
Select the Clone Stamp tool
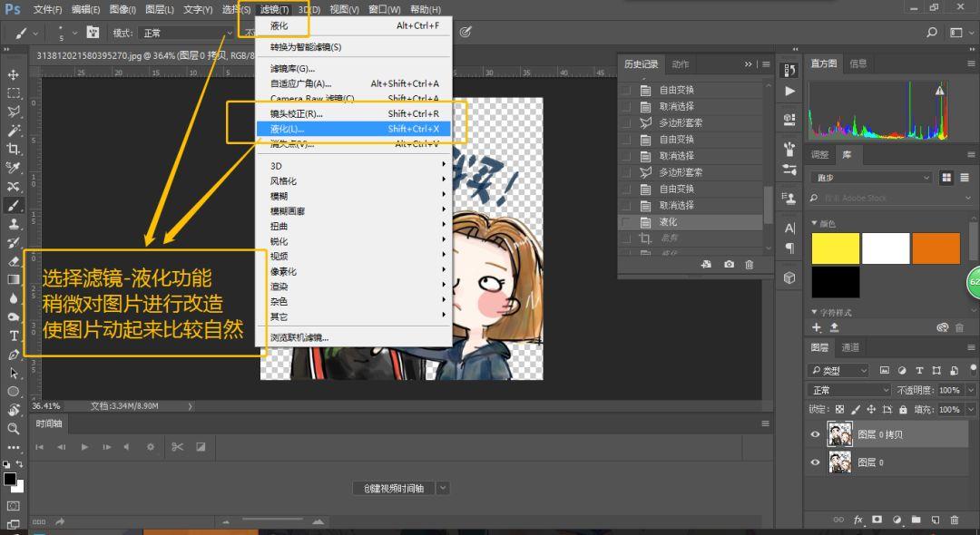tap(13, 223)
